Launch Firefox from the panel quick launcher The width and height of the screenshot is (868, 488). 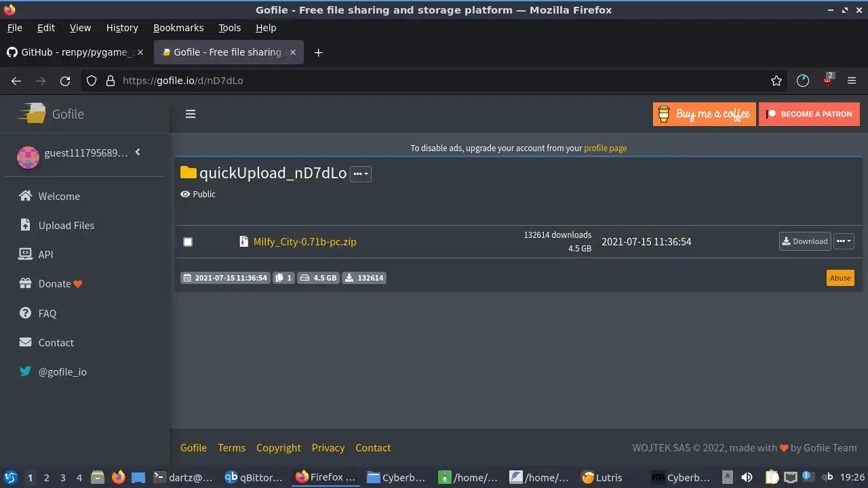(x=118, y=477)
